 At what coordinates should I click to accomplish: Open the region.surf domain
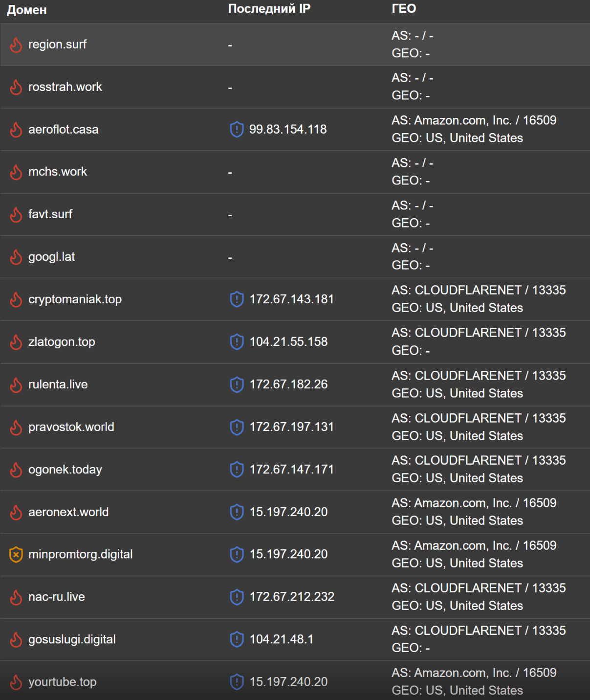point(58,45)
